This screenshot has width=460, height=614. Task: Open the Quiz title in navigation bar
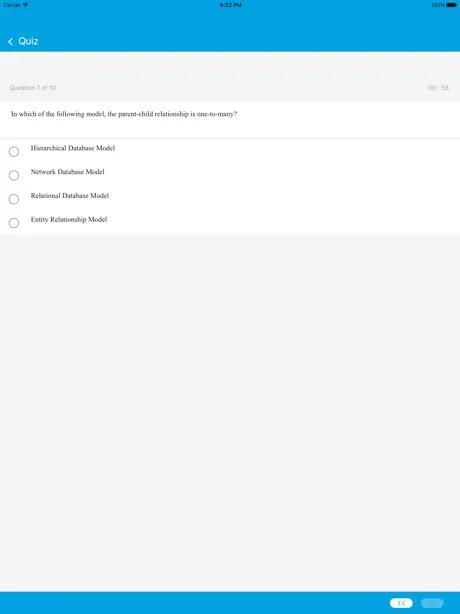pyautogui.click(x=28, y=41)
